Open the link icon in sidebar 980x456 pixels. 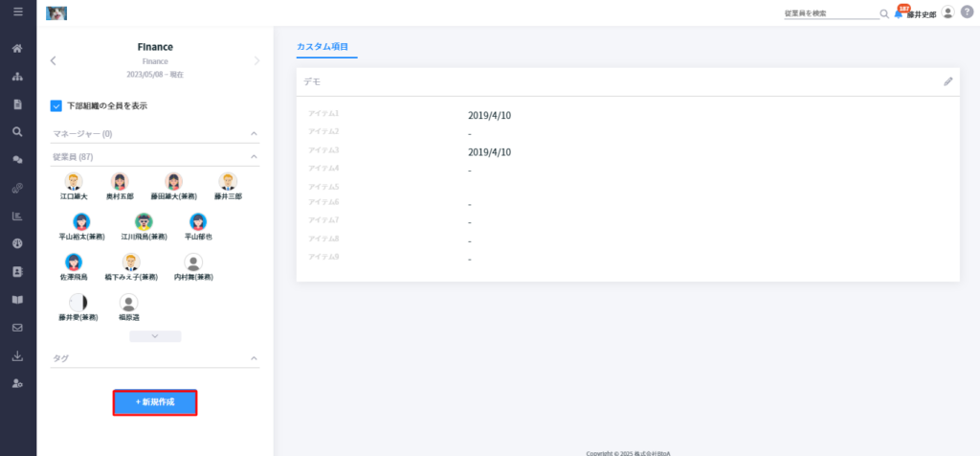click(x=18, y=189)
